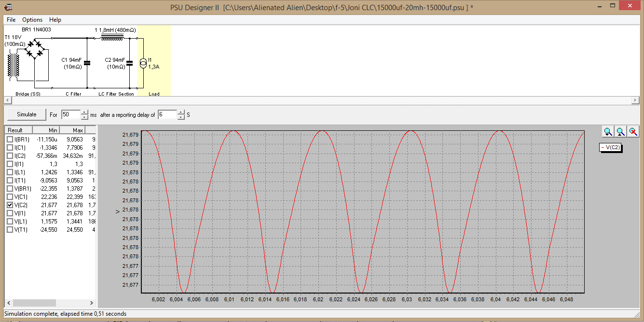Click the V(C1) max value 22,399
The width and height of the screenshot is (644, 322).
coord(74,196)
